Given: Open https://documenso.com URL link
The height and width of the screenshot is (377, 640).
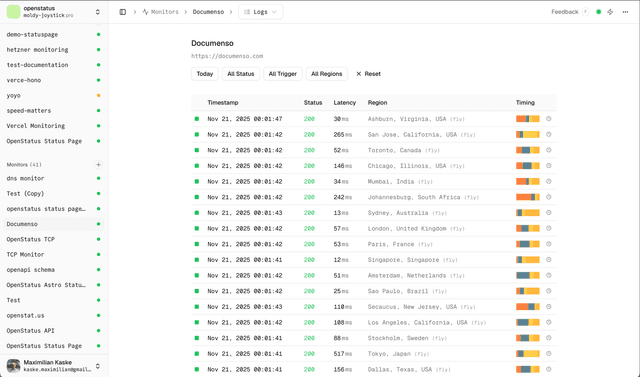Looking at the screenshot, I should point(227,56).
